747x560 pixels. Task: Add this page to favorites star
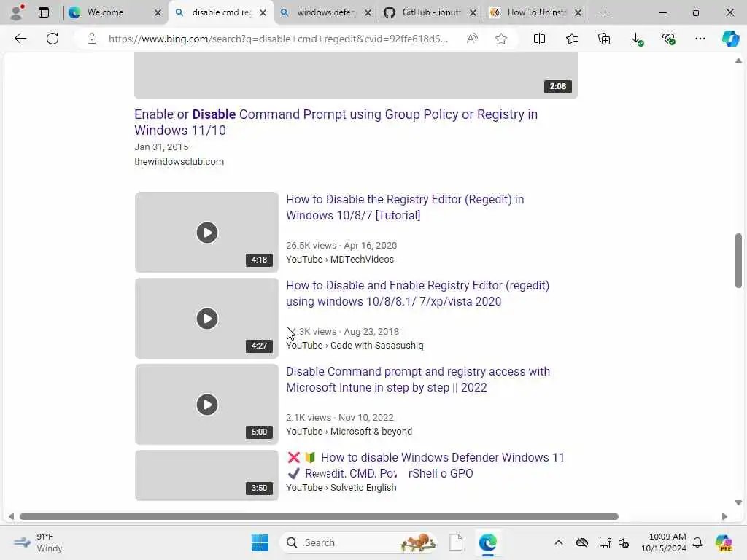click(x=500, y=39)
